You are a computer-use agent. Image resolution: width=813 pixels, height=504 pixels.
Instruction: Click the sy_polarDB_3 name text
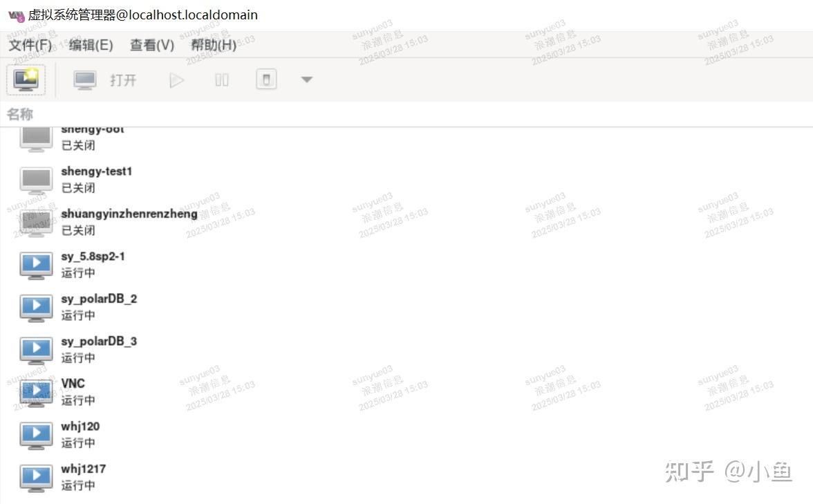tap(99, 342)
